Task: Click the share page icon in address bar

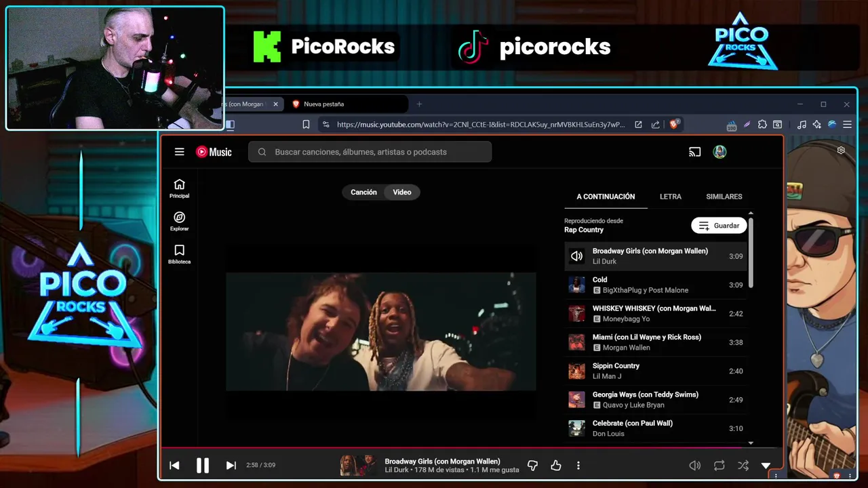Action: click(655, 125)
